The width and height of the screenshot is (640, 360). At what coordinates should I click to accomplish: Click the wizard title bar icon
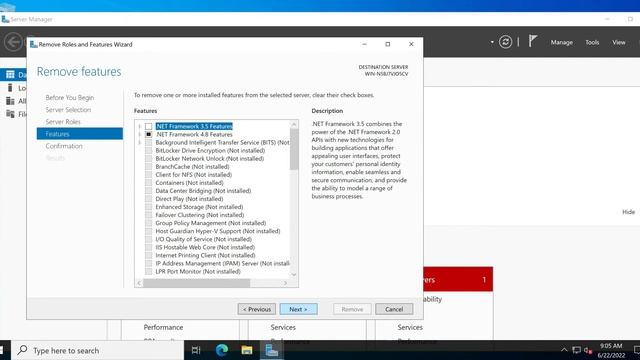(x=33, y=44)
